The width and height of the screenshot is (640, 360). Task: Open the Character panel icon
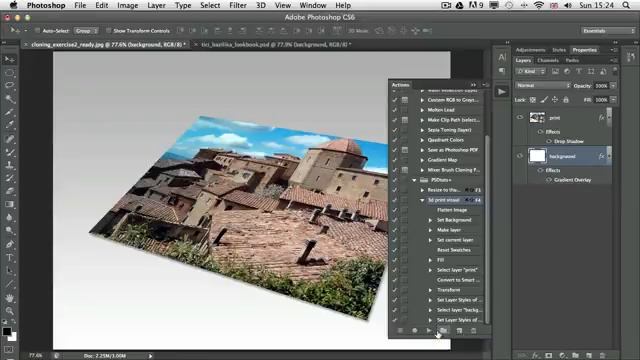point(502,57)
